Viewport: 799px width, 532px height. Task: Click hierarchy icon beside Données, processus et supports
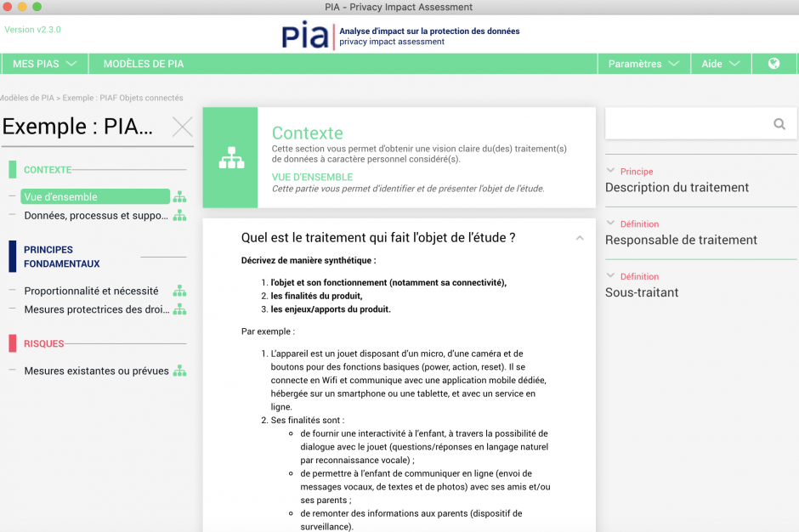(179, 216)
